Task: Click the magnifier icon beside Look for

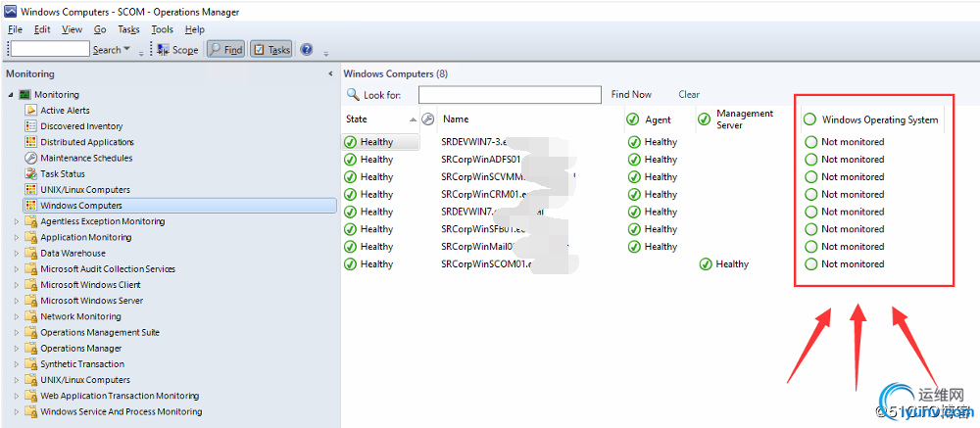Action: [353, 94]
